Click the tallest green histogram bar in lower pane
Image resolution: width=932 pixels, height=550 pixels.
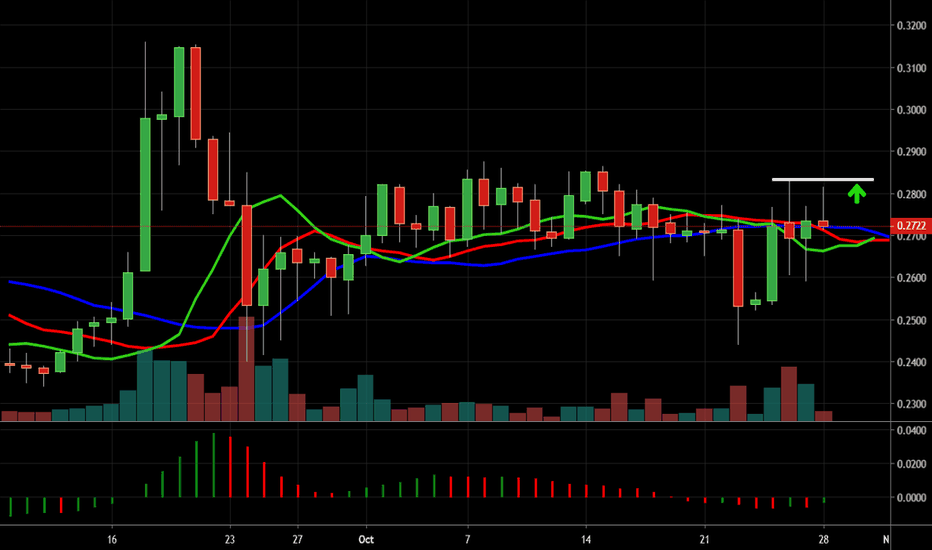click(x=213, y=465)
